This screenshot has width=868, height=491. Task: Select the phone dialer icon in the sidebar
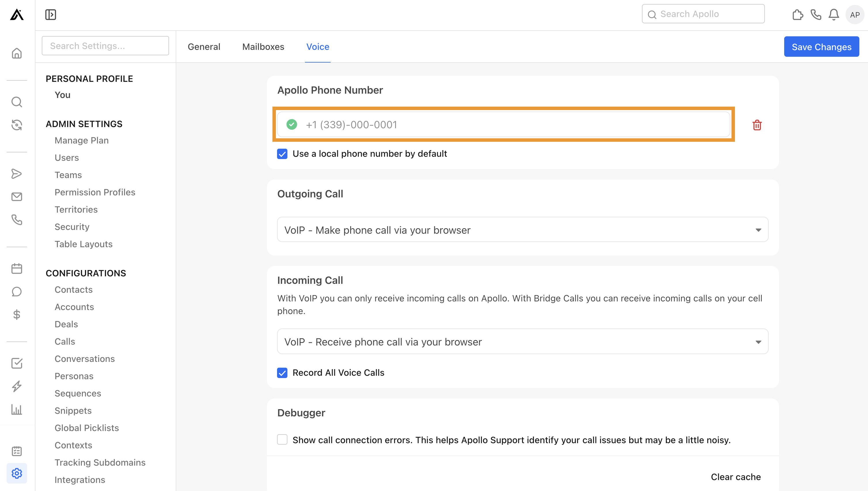(x=16, y=220)
